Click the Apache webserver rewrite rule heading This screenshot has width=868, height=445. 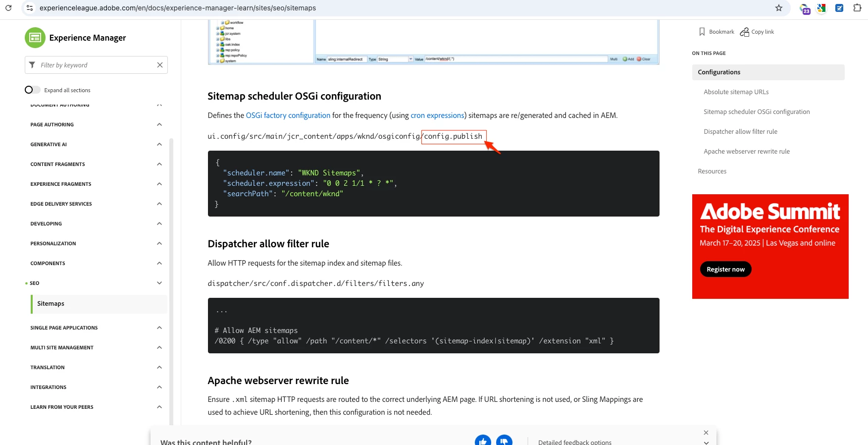pos(278,381)
